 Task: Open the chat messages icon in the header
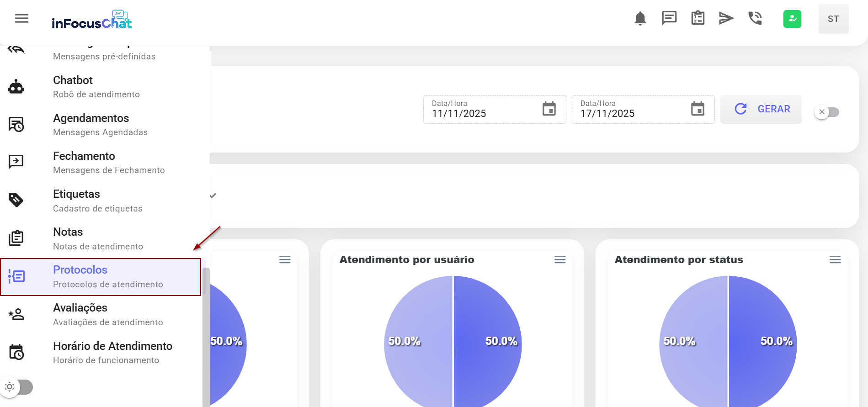point(669,18)
